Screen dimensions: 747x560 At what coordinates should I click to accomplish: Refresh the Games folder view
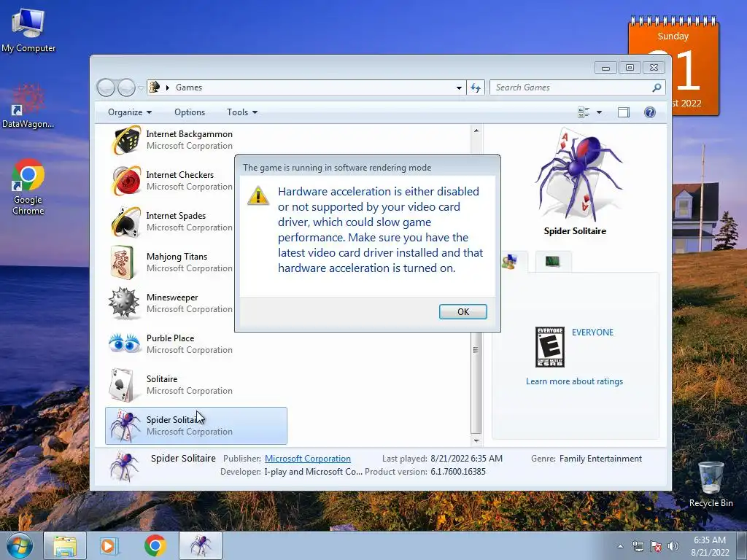pyautogui.click(x=476, y=87)
